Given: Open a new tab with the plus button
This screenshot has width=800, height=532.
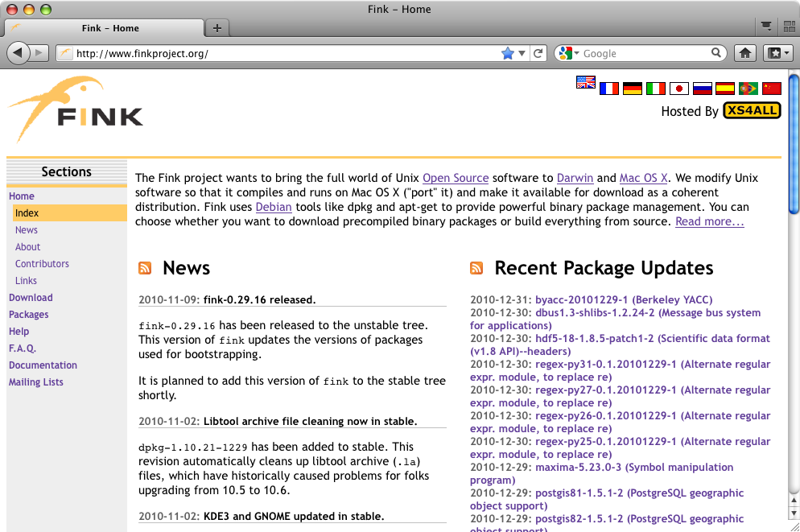Looking at the screenshot, I should coord(216,28).
